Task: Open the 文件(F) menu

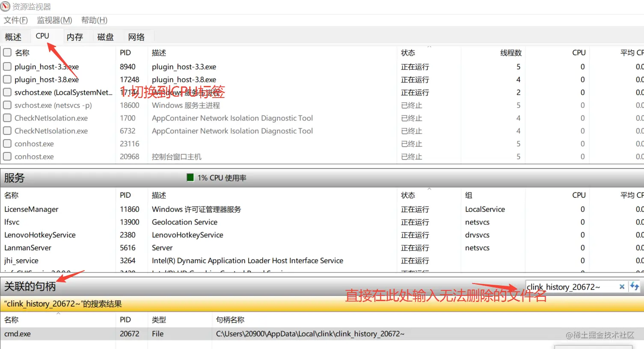Action: (x=16, y=20)
